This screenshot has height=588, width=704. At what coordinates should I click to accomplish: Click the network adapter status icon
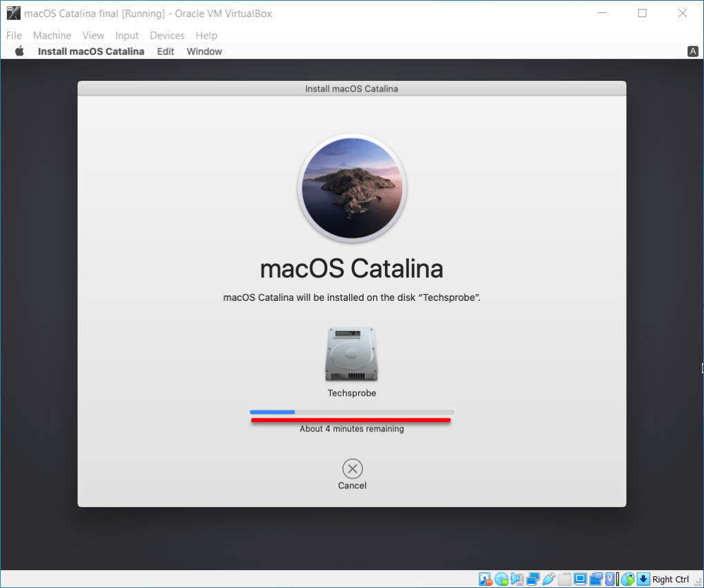coord(533,579)
